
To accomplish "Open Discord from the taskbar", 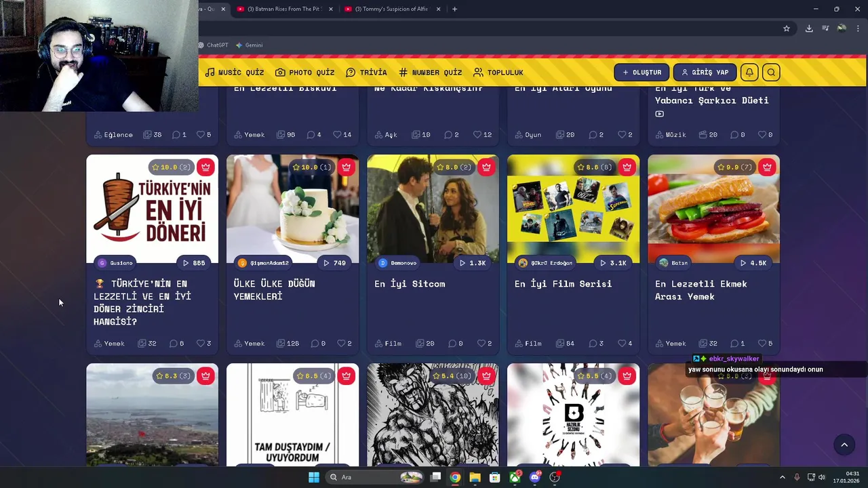I will 535,477.
